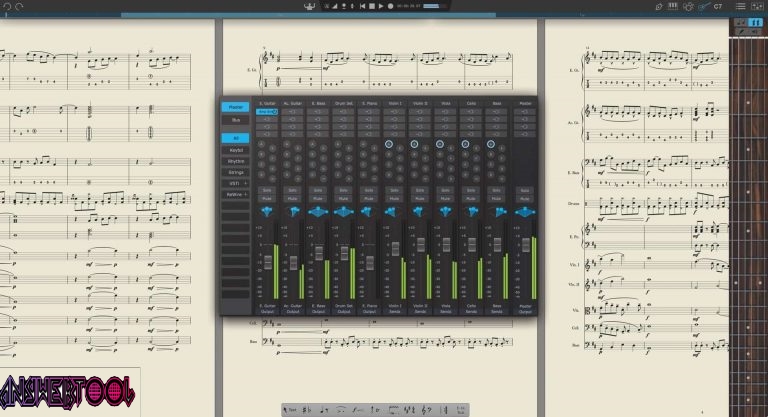This screenshot has height=417, width=768.
Task: Open the Violin II panner icon
Action: (419, 212)
